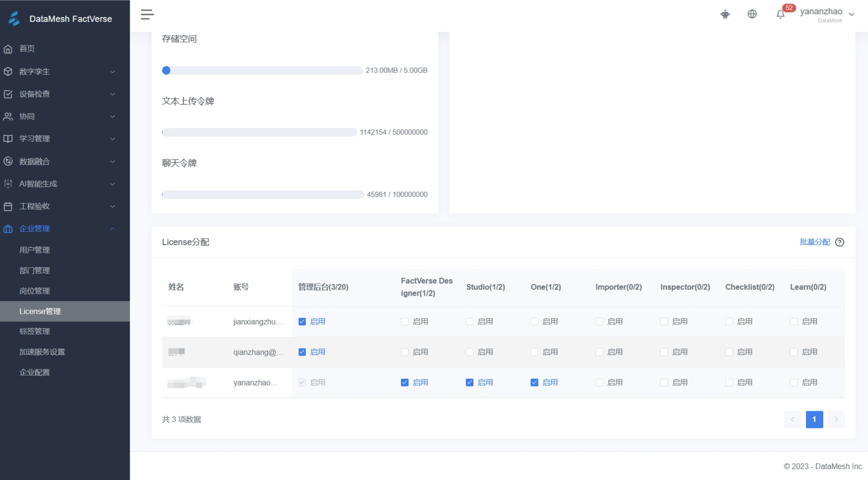Enable Inspector for jianxiangzhu row

[x=664, y=322]
